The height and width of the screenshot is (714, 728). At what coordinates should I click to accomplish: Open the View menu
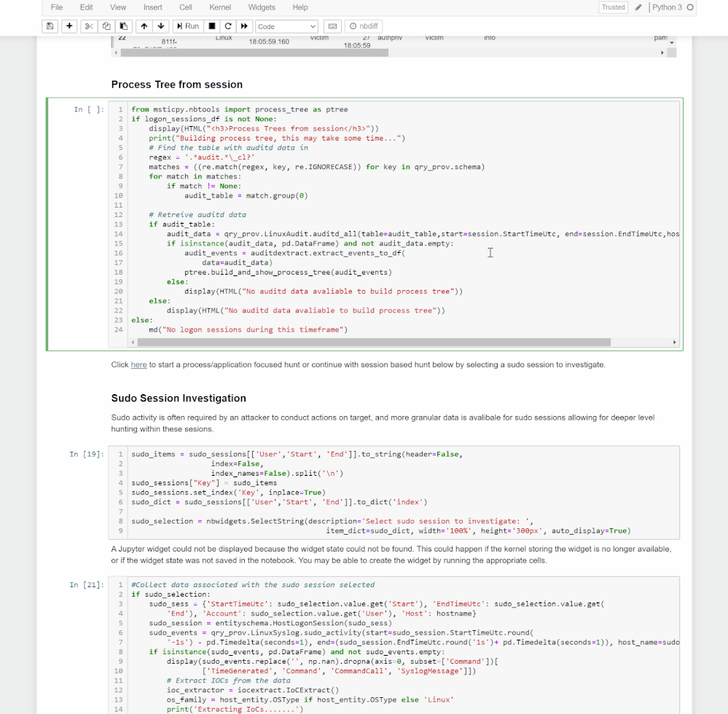[118, 7]
